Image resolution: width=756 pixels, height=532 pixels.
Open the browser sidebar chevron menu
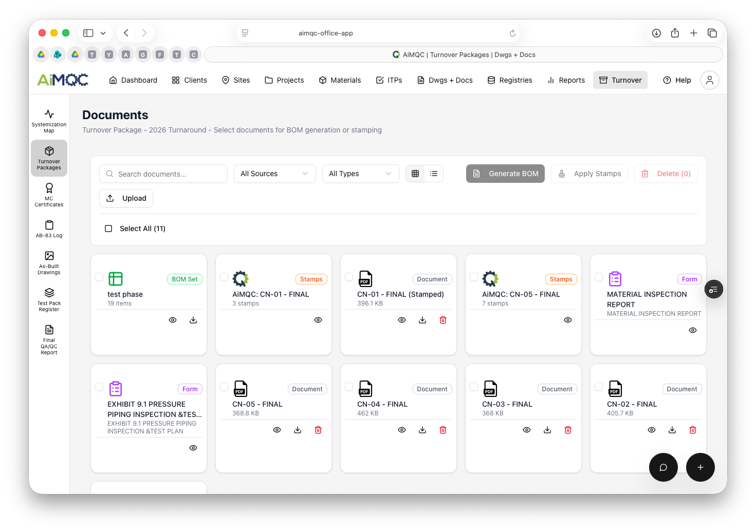click(103, 33)
